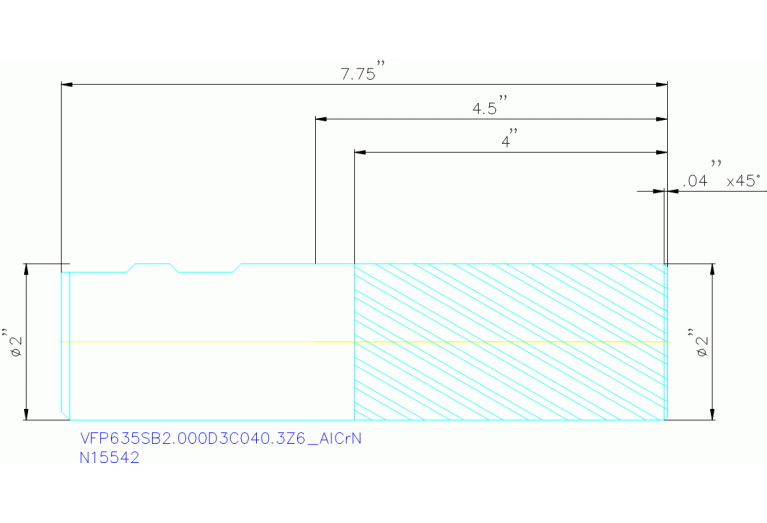
Task: Select the yellow centerline of the tool
Action: [364, 341]
